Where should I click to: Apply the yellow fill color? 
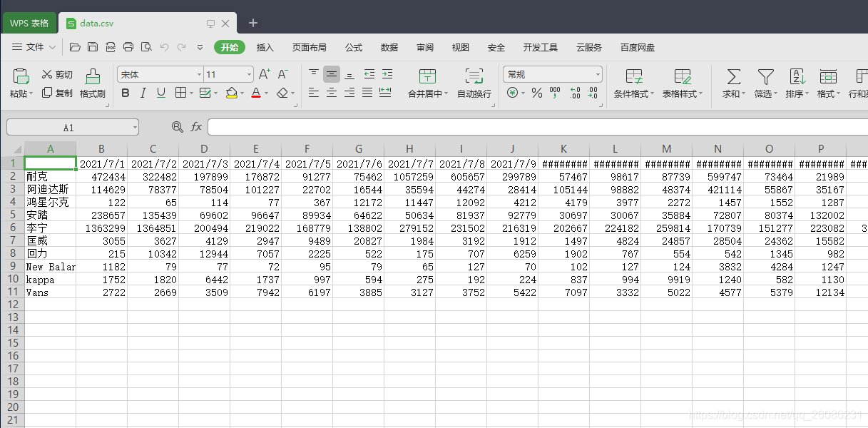[x=231, y=93]
